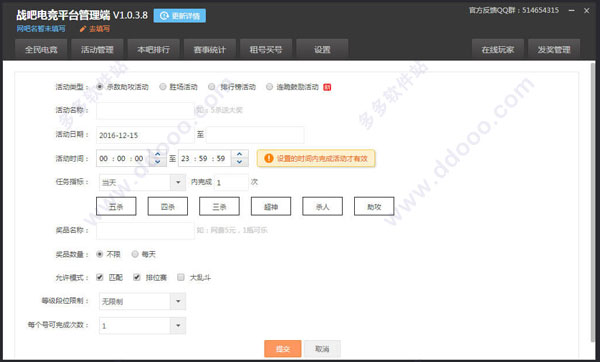Select the 杀人 task button
This screenshot has height=362, width=600.
pyautogui.click(x=323, y=207)
